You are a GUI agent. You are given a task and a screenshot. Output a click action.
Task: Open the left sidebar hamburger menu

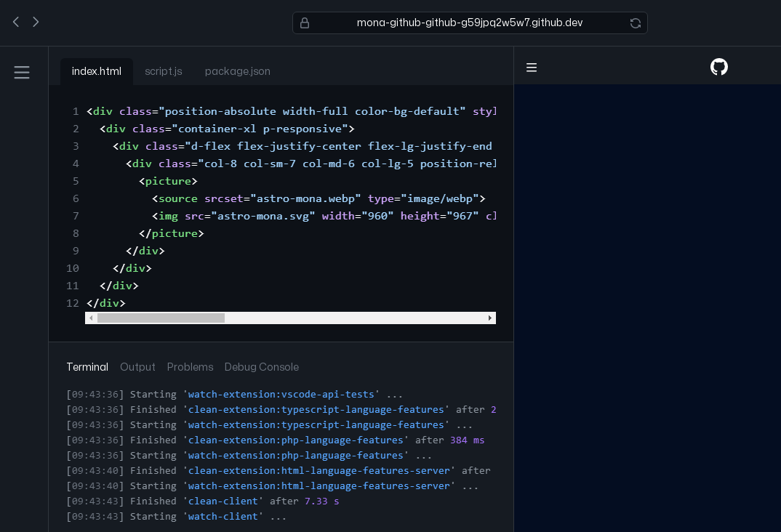click(x=22, y=72)
